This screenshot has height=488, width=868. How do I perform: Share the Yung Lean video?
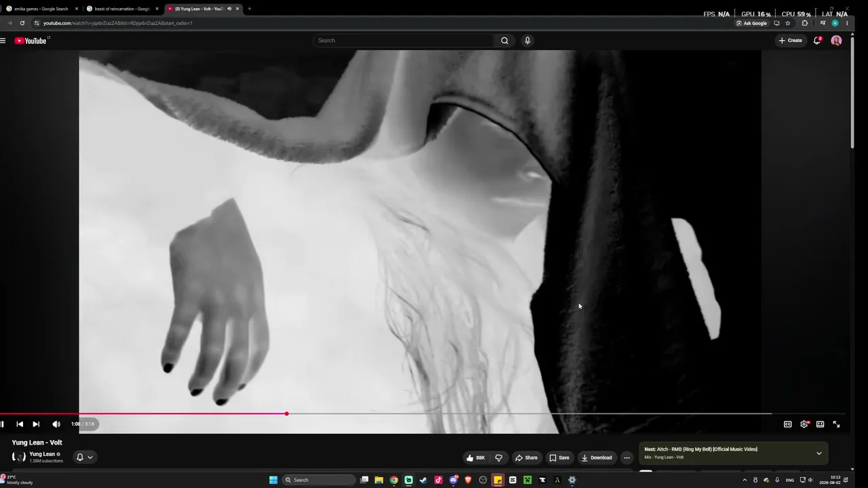tap(526, 457)
